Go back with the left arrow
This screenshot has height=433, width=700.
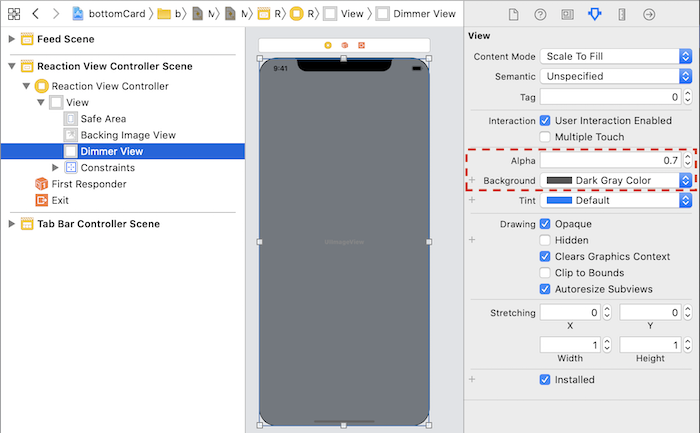coord(36,14)
